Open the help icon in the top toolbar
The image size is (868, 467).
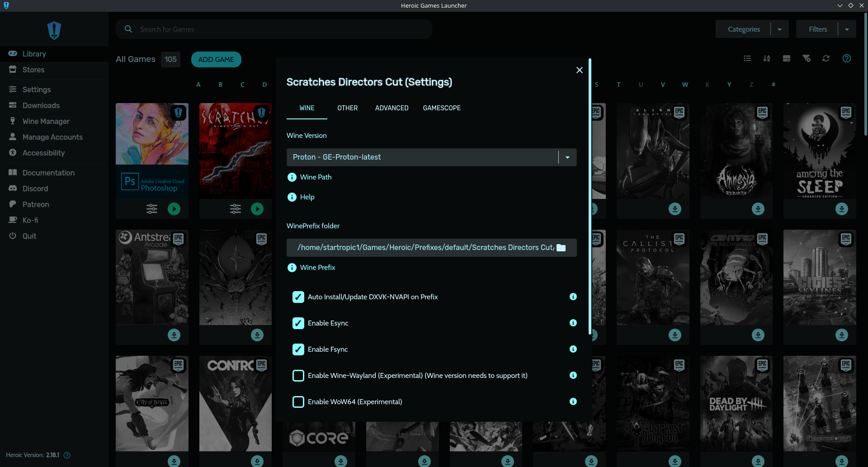point(847,58)
